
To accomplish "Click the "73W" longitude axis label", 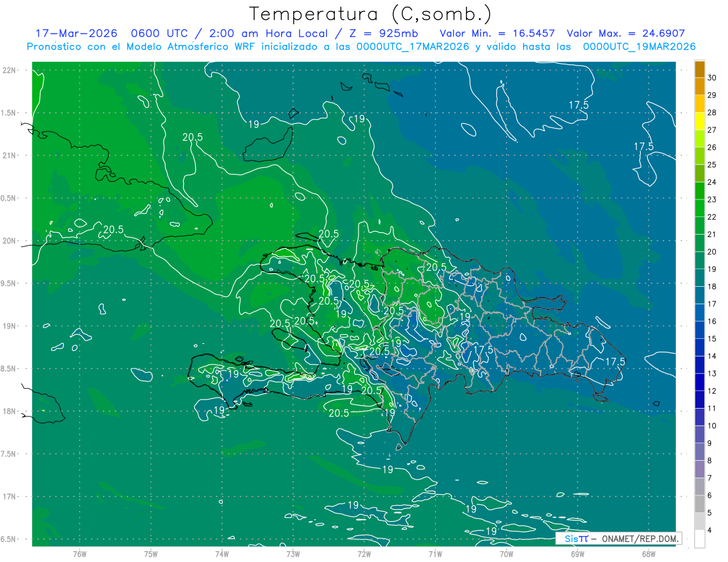I will [292, 554].
